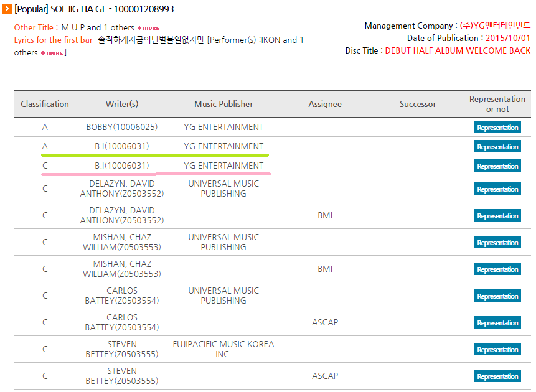Click the orange arrow icon before the song title

point(6,9)
